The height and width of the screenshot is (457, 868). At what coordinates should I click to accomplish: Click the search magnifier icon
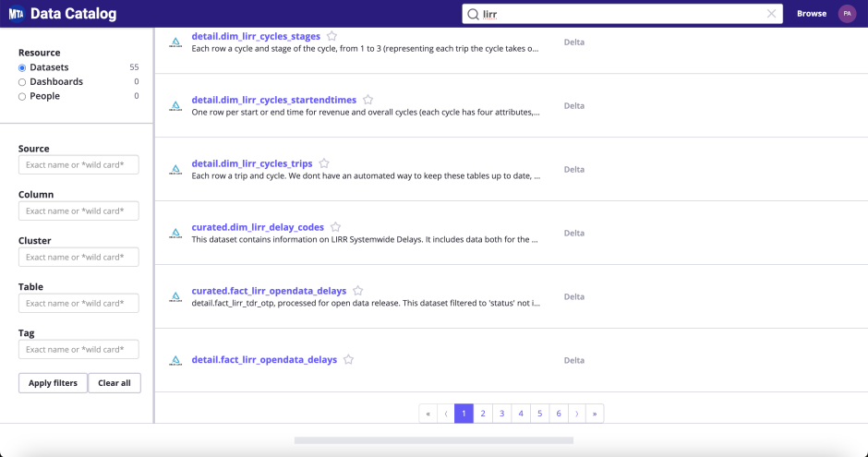[473, 15]
